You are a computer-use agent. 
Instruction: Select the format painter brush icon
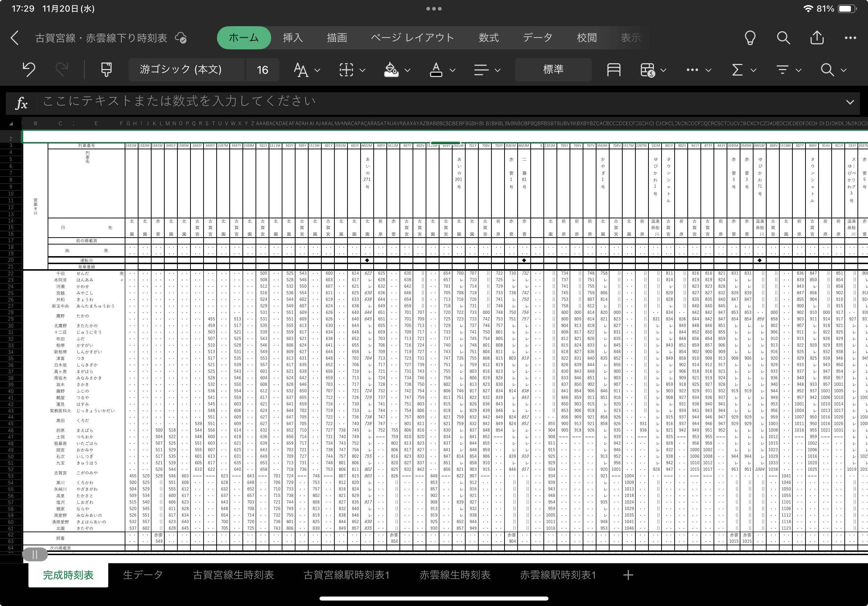106,69
